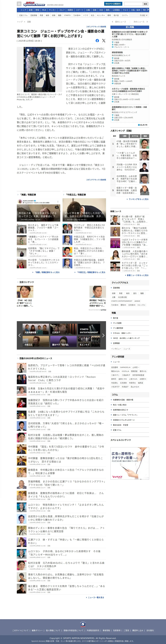
Task: Open 船橋駅徒歩10分 job listing
Action: tap(130, 40)
